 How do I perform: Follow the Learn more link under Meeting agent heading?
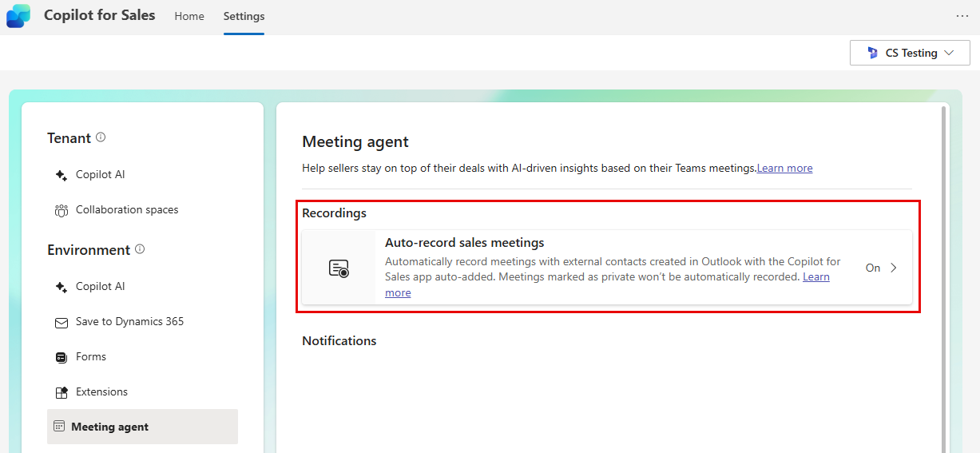[x=784, y=169]
